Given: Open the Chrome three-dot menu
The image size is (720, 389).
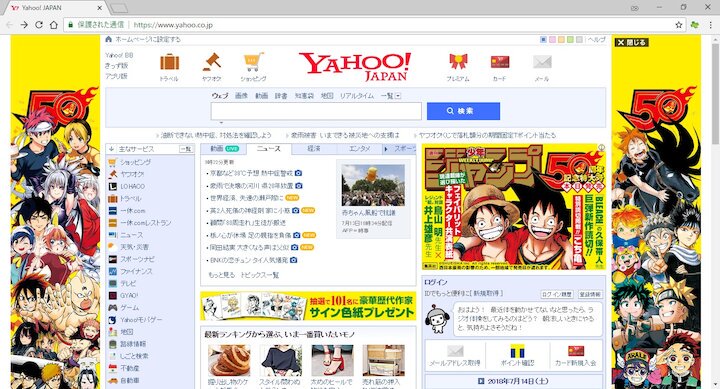Looking at the screenshot, I should [710, 25].
